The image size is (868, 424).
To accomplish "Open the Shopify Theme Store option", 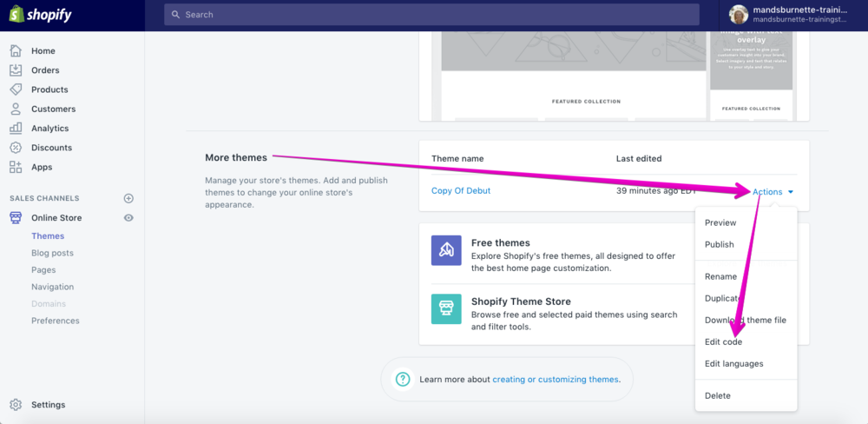I will [521, 301].
